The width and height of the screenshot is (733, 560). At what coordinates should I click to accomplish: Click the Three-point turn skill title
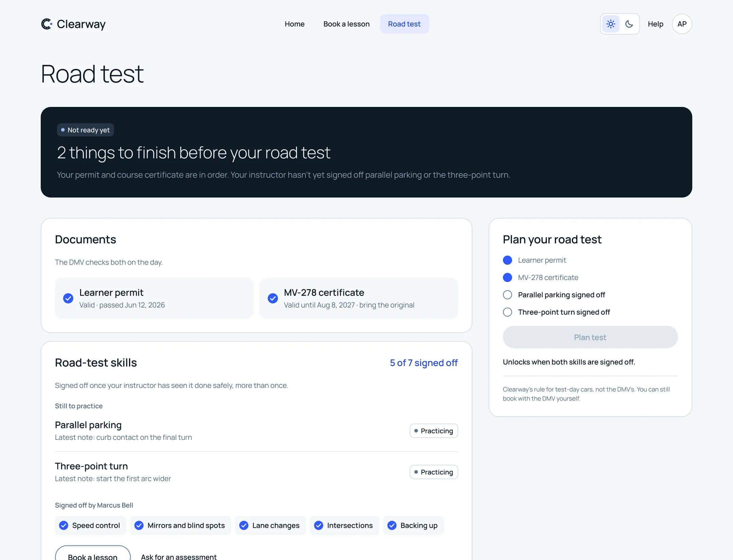[91, 466]
